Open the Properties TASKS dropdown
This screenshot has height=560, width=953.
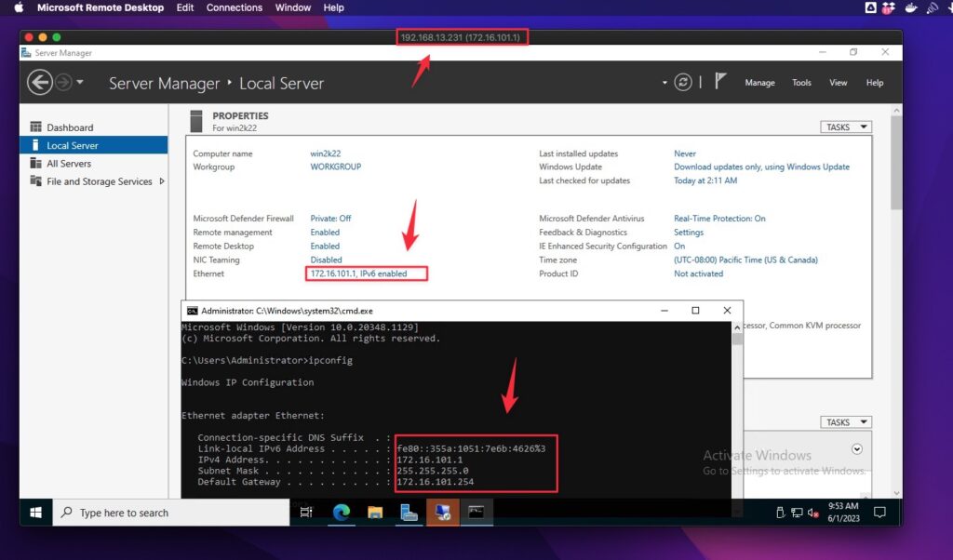846,127
